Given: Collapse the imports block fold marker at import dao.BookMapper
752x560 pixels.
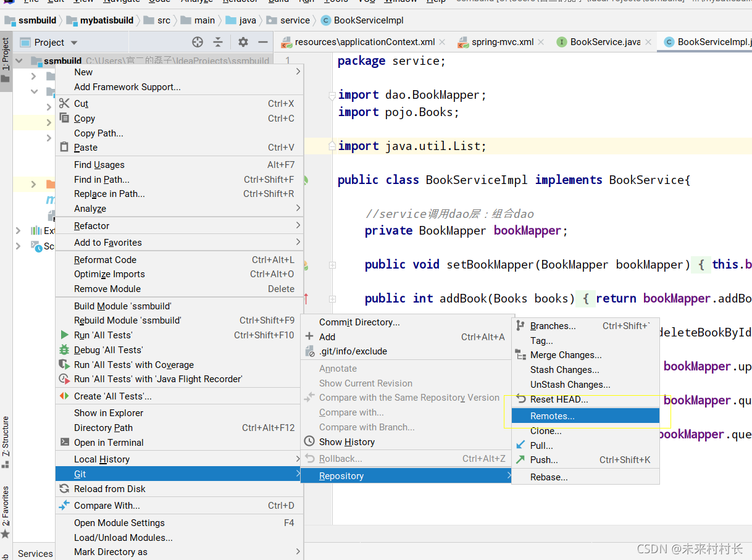Looking at the screenshot, I should [332, 95].
